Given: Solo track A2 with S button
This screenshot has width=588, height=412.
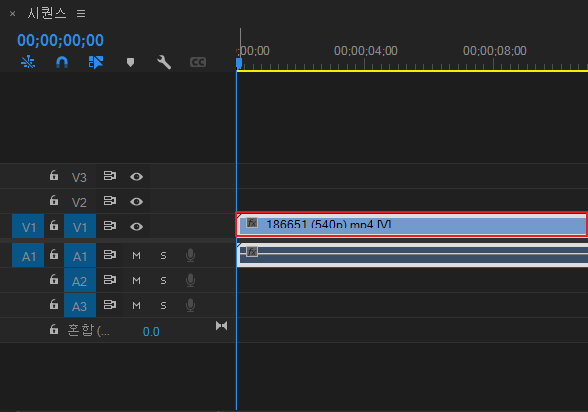Looking at the screenshot, I should pos(164,280).
